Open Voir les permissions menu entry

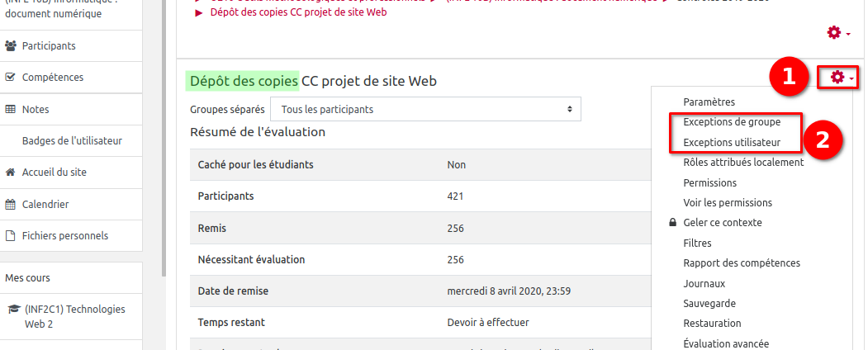coord(728,202)
